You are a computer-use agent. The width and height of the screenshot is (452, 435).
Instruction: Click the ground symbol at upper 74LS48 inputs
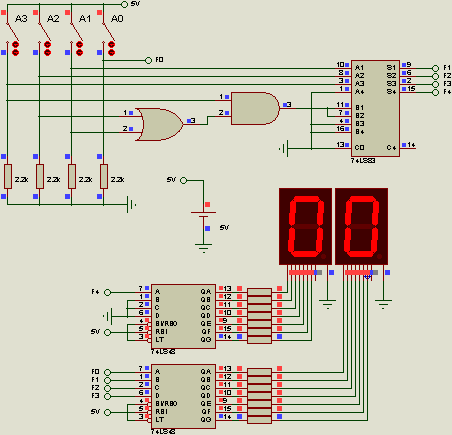click(109, 316)
